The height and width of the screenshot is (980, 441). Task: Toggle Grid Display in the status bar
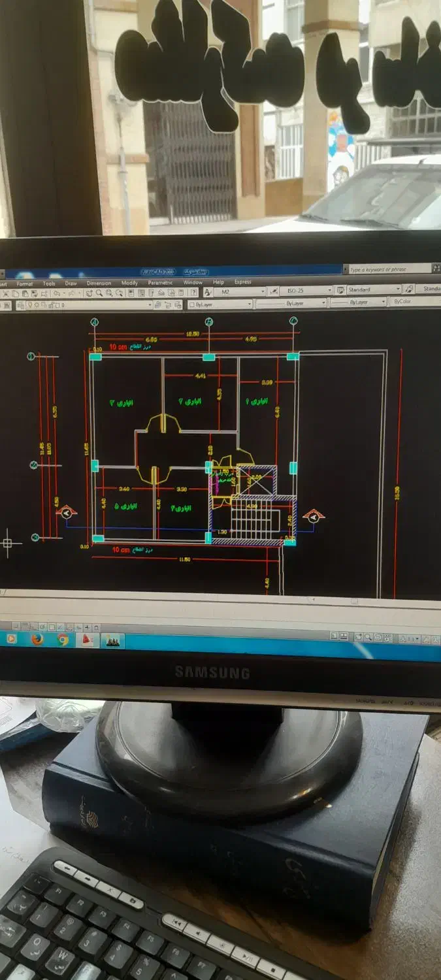point(24,626)
